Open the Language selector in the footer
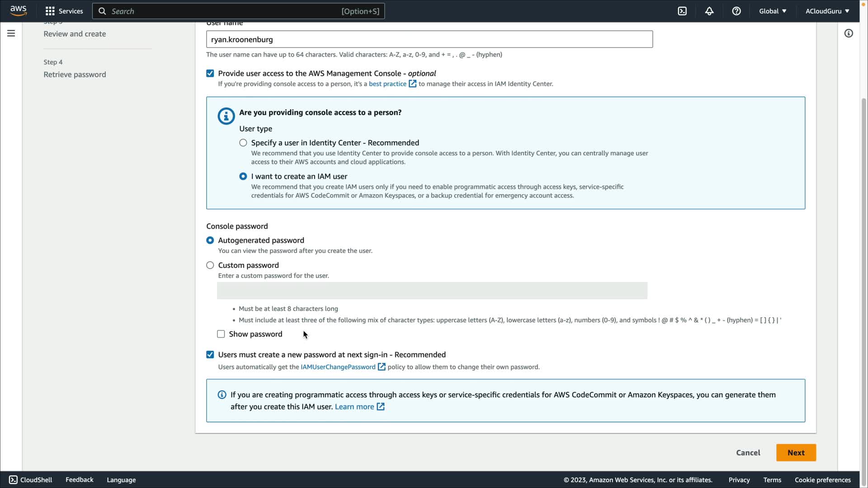This screenshot has width=868, height=488. [x=121, y=480]
